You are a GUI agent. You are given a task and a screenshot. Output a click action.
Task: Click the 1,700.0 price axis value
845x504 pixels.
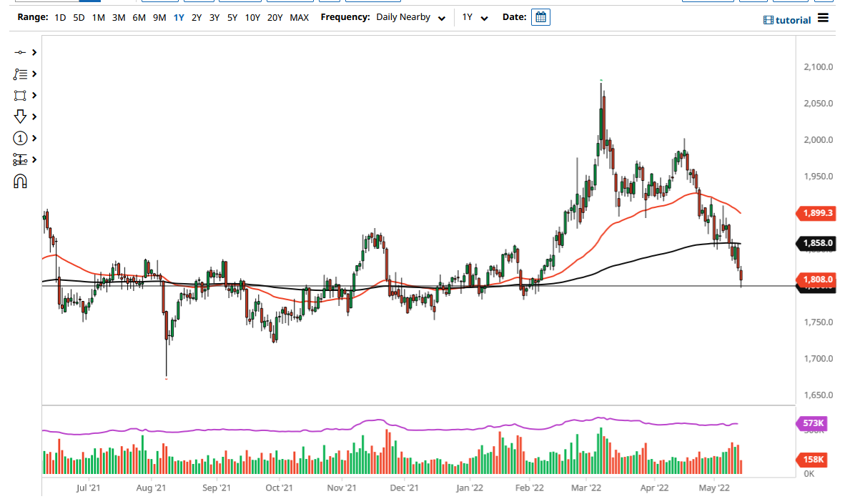point(818,358)
